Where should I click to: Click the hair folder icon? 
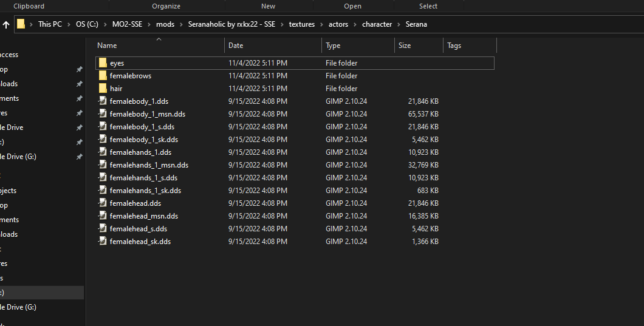point(103,89)
